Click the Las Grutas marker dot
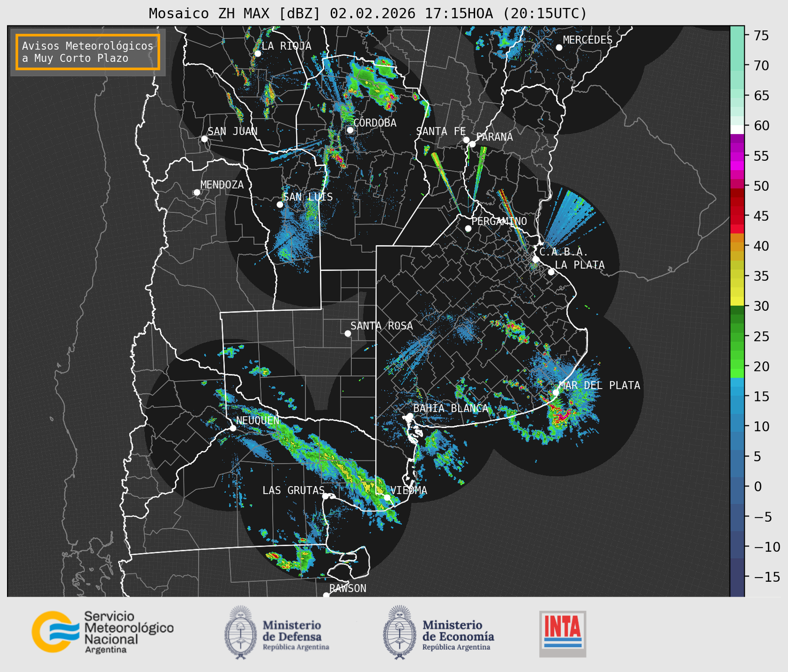This screenshot has height=672, width=788. (x=326, y=496)
